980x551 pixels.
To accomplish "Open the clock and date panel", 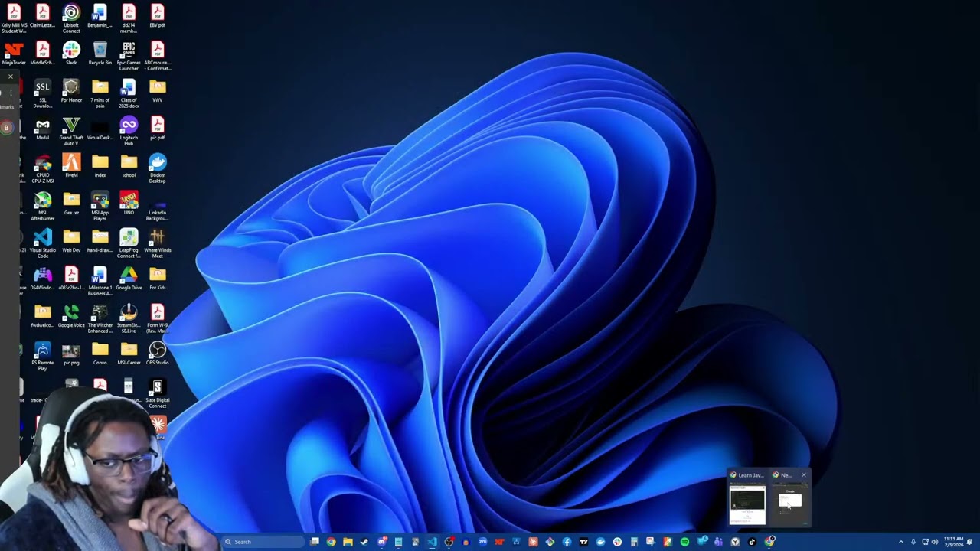I will (x=953, y=542).
